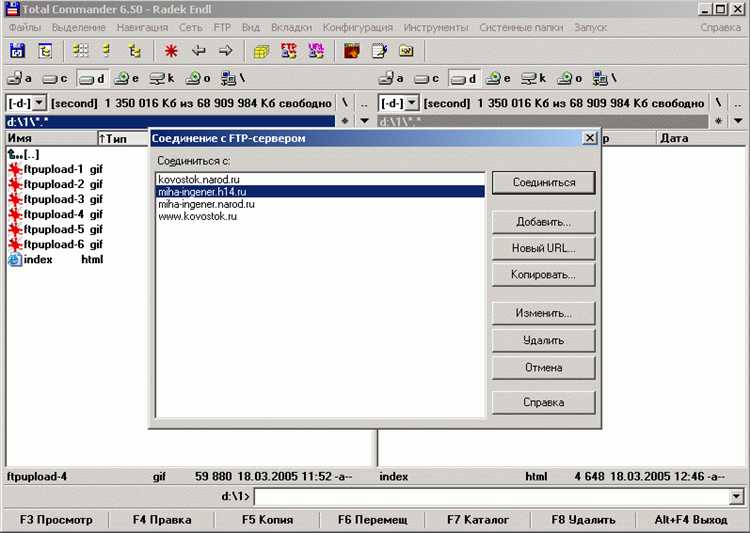750x533 pixels.
Task: Click F7 Каталог function button
Action: [x=478, y=520]
